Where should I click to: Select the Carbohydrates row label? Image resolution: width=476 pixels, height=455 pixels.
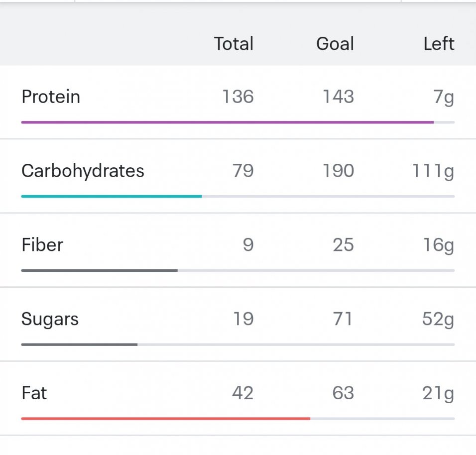(x=83, y=171)
